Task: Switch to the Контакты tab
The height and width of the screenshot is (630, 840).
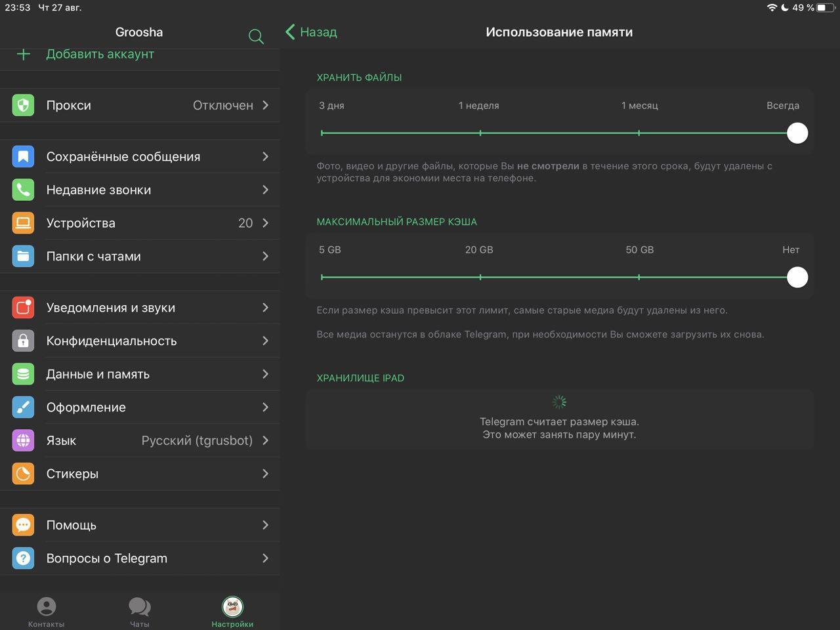Action: 46,612
